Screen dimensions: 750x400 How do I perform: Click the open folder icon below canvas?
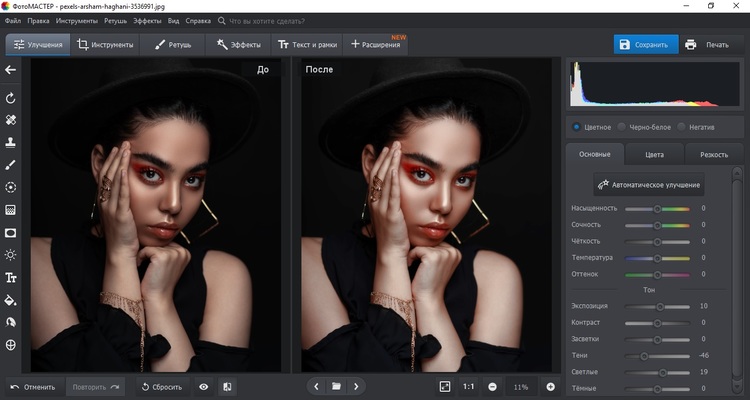(337, 386)
